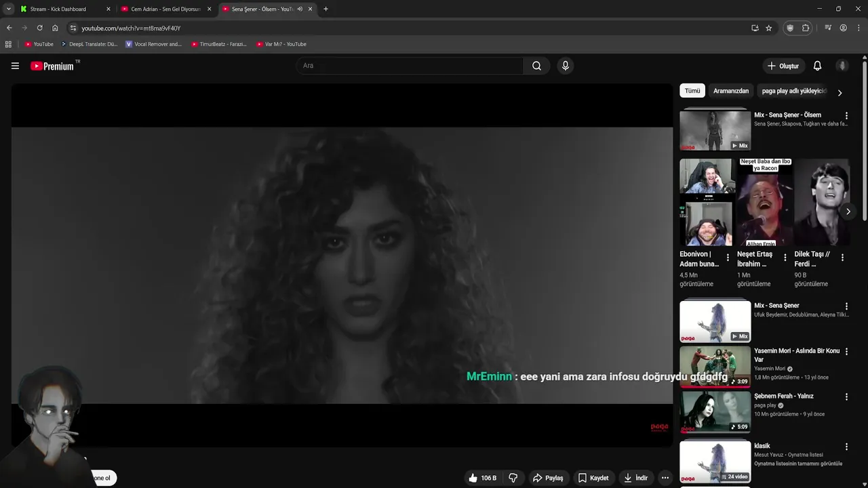
Task: Close the Stream - Kick Dashboard tab
Action: [x=108, y=9]
